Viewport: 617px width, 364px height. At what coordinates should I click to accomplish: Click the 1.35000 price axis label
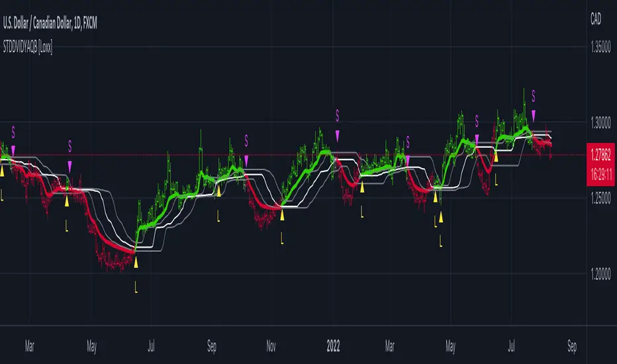point(601,48)
